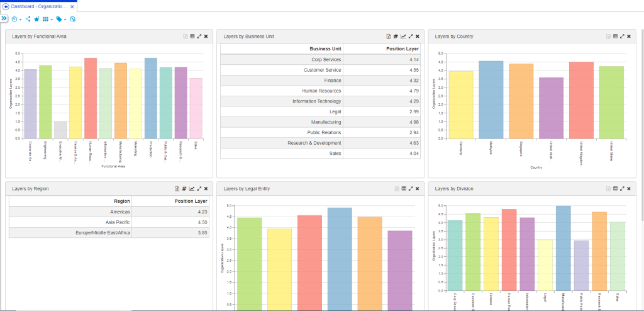
Task: Expand the left sidebar with the double-chevron button
Action: click(x=4, y=19)
